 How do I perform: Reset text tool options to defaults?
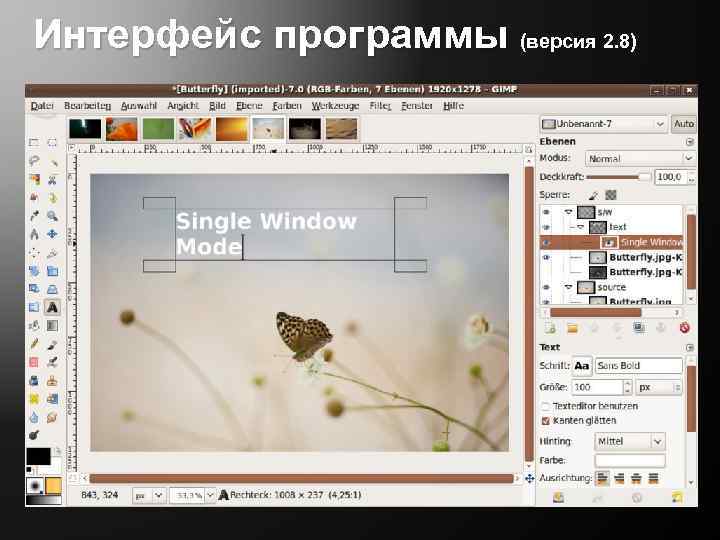(x=678, y=497)
